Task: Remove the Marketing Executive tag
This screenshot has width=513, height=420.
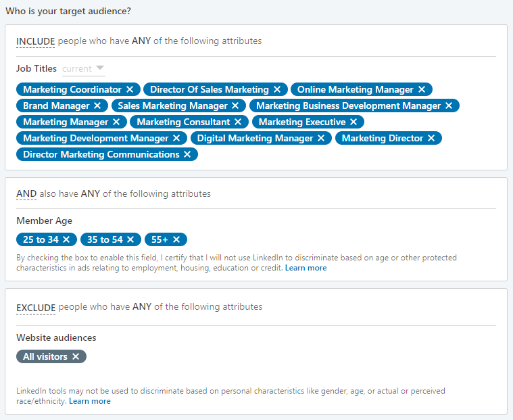Action: [353, 122]
